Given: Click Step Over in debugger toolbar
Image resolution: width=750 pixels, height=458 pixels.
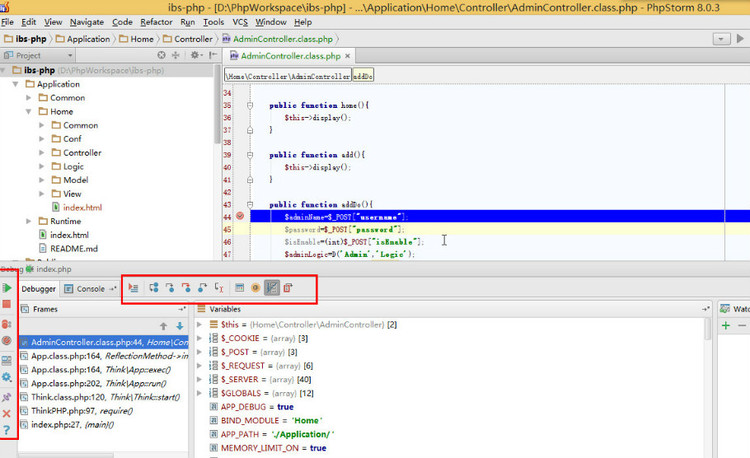Looking at the screenshot, I should click(x=154, y=288).
